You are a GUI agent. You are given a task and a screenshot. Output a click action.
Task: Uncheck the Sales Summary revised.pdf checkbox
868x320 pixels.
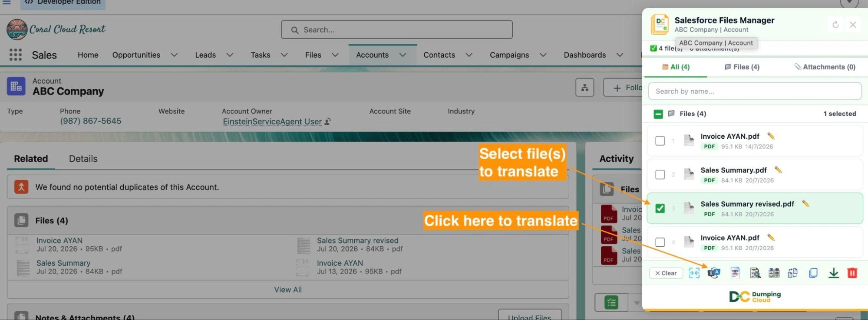pos(660,208)
